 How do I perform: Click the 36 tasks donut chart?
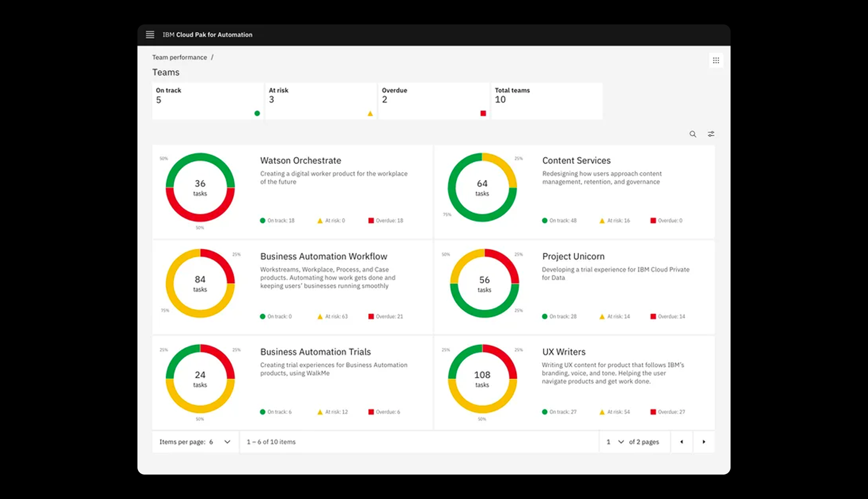[x=200, y=187]
